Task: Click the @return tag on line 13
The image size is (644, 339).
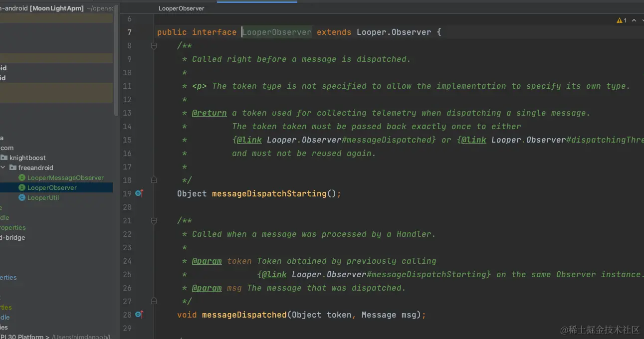Action: 210,113
